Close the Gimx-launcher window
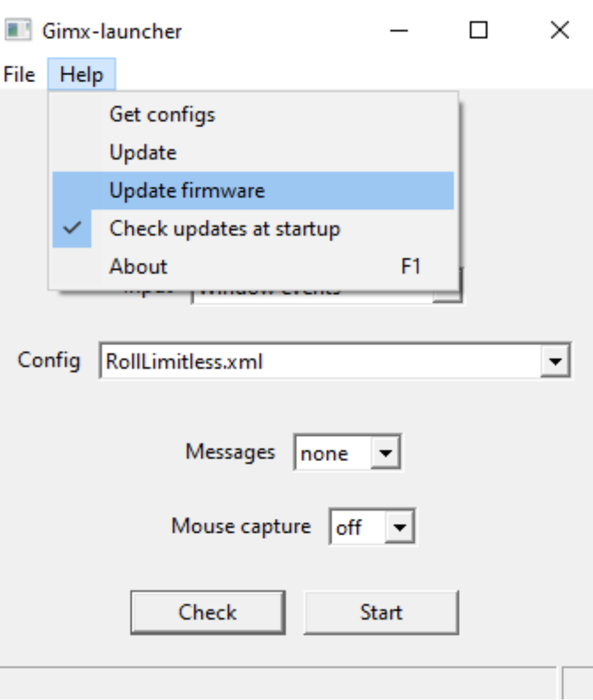Viewport: 593px width, 700px height. coord(559,30)
